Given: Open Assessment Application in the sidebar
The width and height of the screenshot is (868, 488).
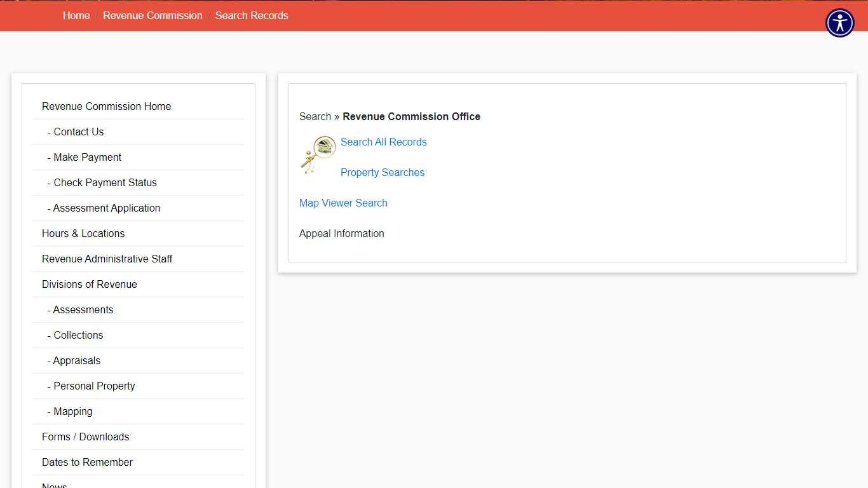Looking at the screenshot, I should [139, 208].
